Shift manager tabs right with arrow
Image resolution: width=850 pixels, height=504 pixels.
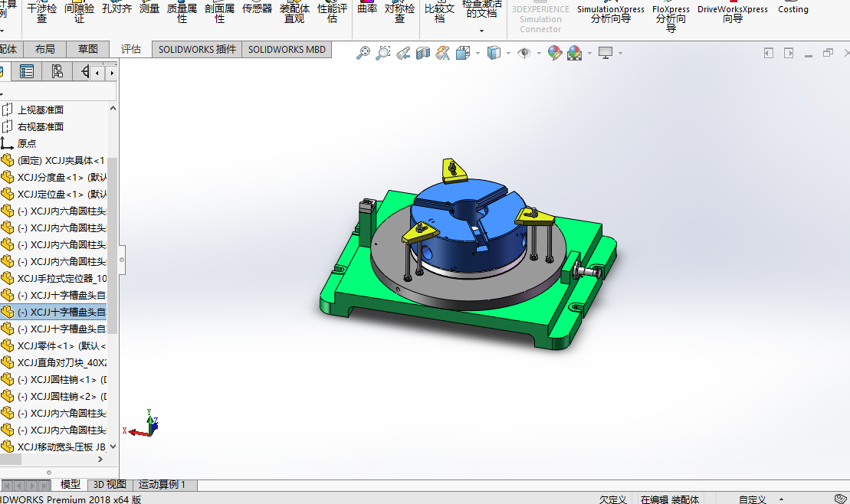(112, 73)
